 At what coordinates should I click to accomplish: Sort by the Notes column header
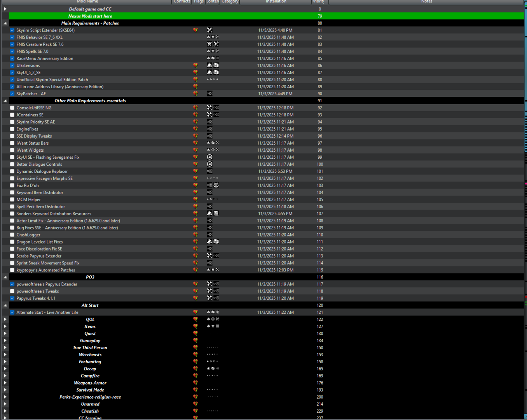(x=426, y=2)
